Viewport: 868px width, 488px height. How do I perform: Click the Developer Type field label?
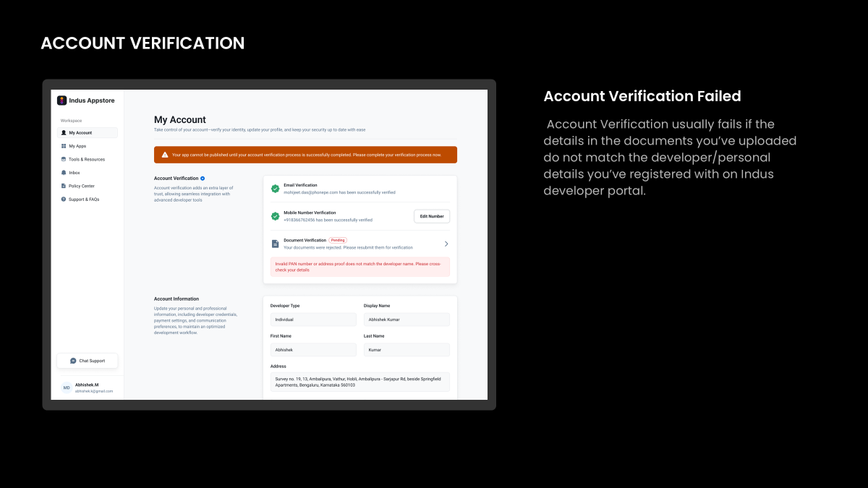point(285,306)
